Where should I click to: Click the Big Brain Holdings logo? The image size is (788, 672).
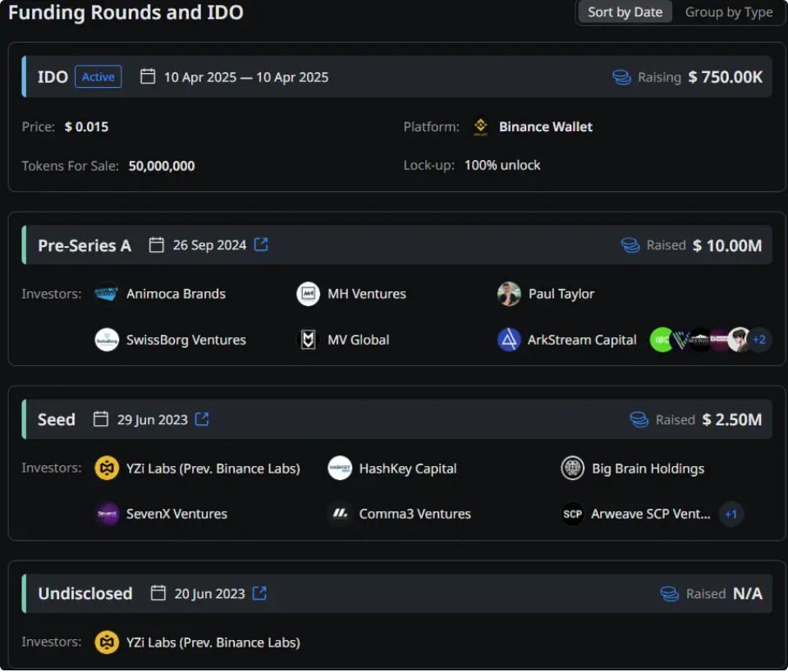pyautogui.click(x=572, y=469)
